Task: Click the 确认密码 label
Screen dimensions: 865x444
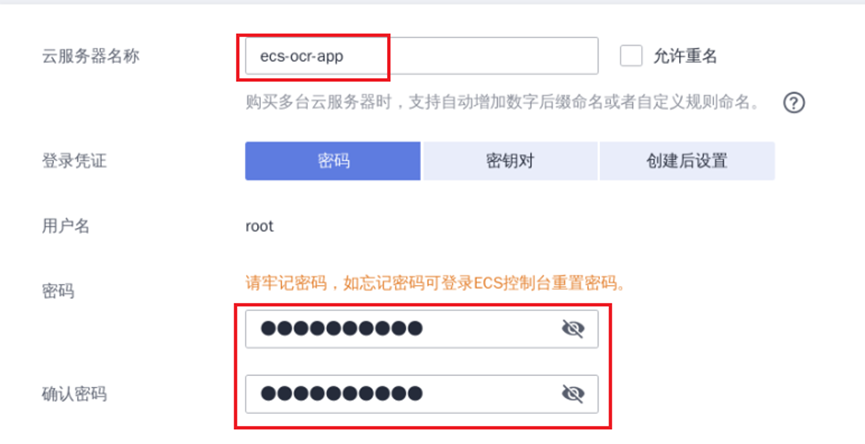Action: pos(74,394)
